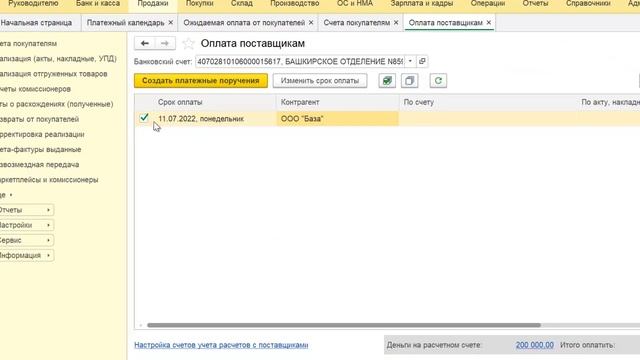Open the Отчеты section in top menu

pyautogui.click(x=535, y=4)
